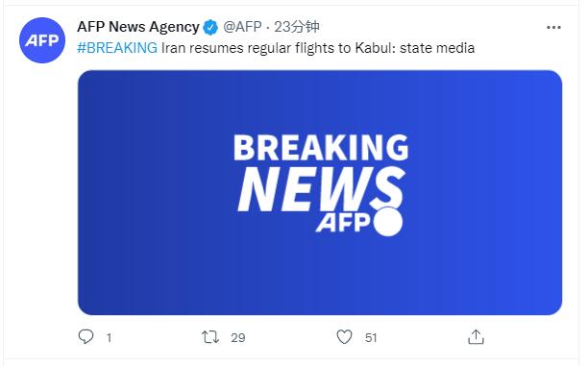Retweet using the arrows icon
This screenshot has height=366, width=588.
[210, 337]
